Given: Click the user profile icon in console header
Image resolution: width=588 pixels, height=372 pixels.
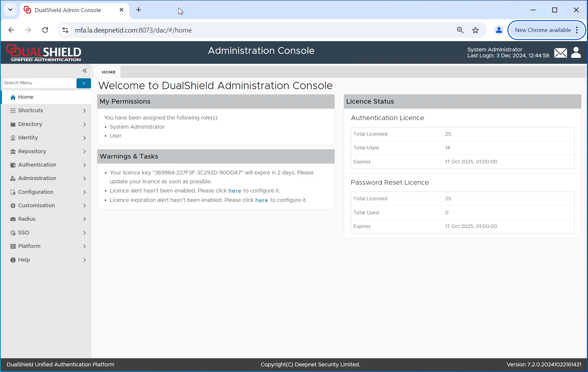Looking at the screenshot, I should [576, 53].
